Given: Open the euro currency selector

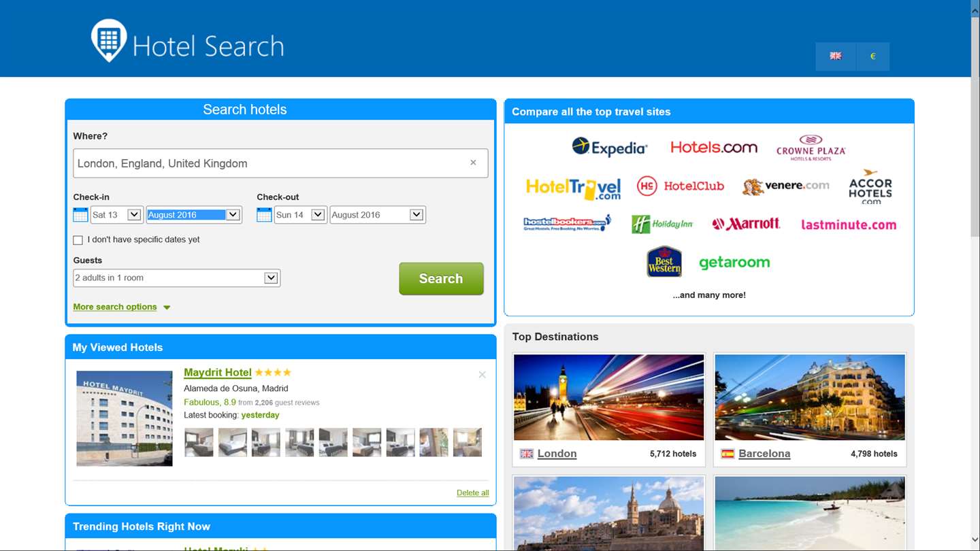Looking at the screenshot, I should (x=872, y=56).
